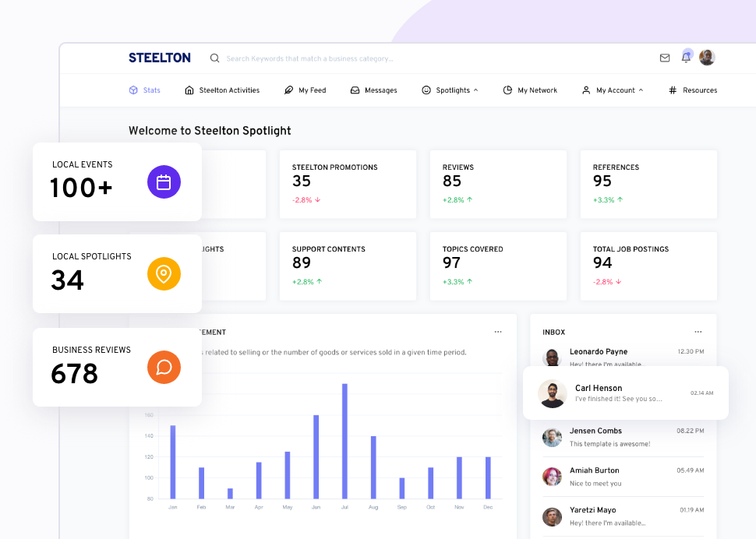Open Yaretzi Mayo's message
The image size is (756, 539).
coord(623,516)
